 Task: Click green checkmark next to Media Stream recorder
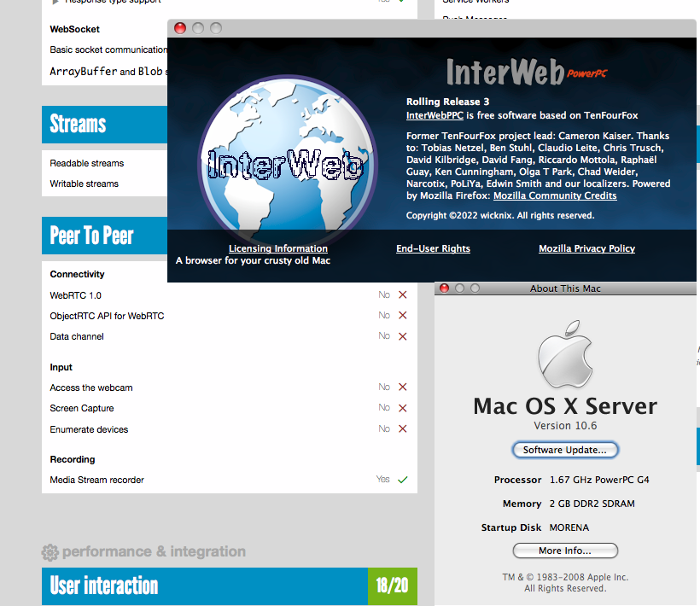tap(403, 480)
